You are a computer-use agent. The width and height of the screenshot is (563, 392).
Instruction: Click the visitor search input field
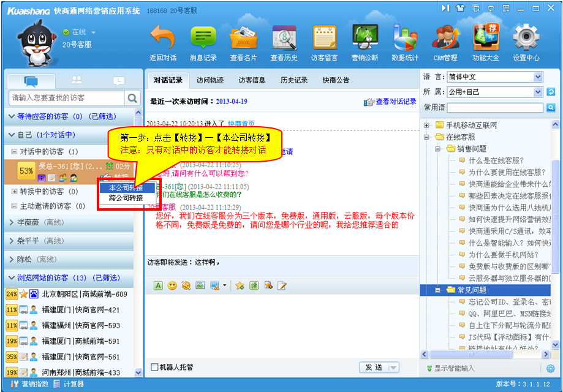tap(66, 98)
